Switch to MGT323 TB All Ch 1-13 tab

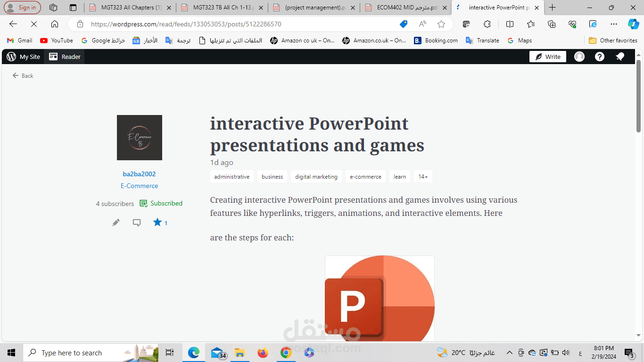pos(223,8)
